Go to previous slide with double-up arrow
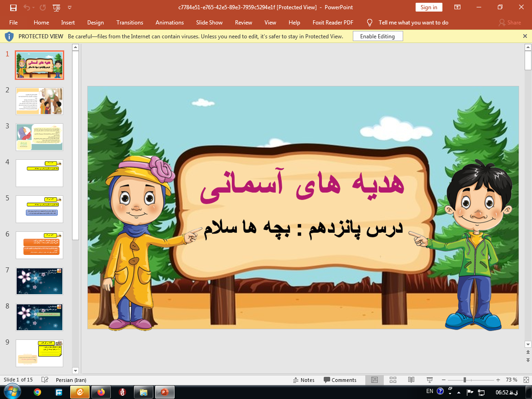 pyautogui.click(x=528, y=352)
